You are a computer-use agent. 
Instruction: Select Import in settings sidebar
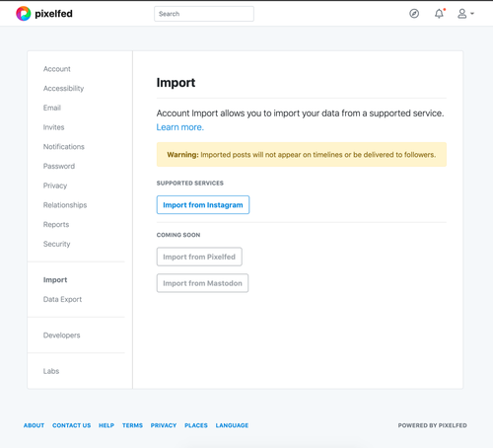click(x=55, y=280)
